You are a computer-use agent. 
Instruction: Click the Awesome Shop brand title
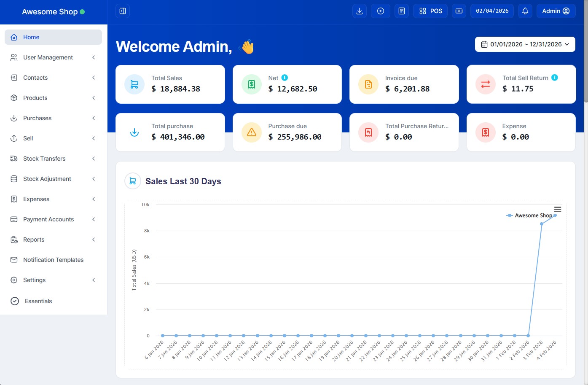tap(50, 12)
